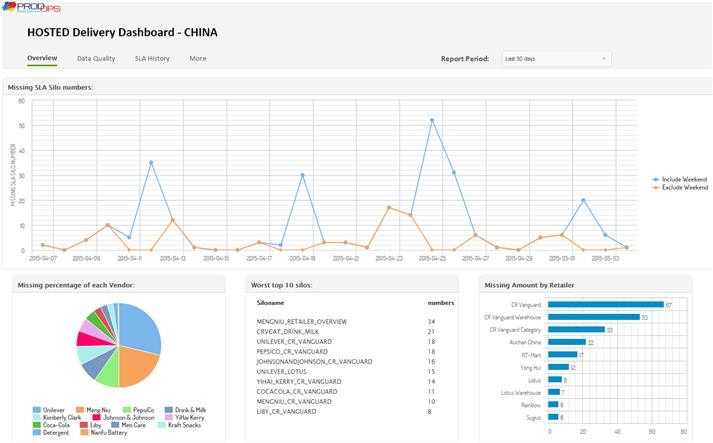Toggle Meng Niu in the pie legend
The width and height of the screenshot is (713, 443).
[x=93, y=410]
